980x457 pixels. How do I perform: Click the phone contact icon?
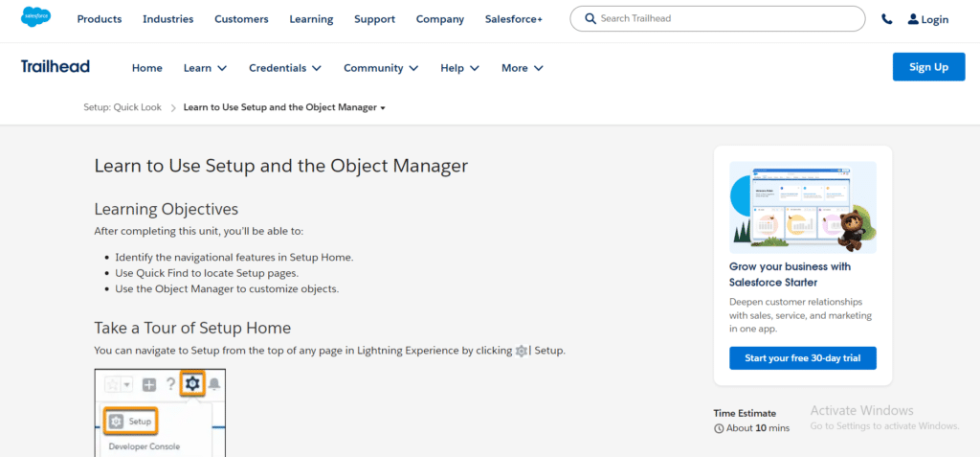(887, 19)
